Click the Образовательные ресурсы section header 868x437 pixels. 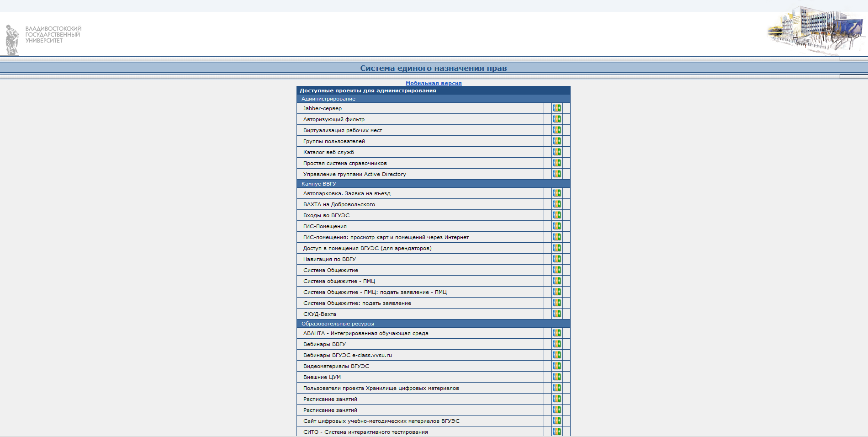click(337, 324)
